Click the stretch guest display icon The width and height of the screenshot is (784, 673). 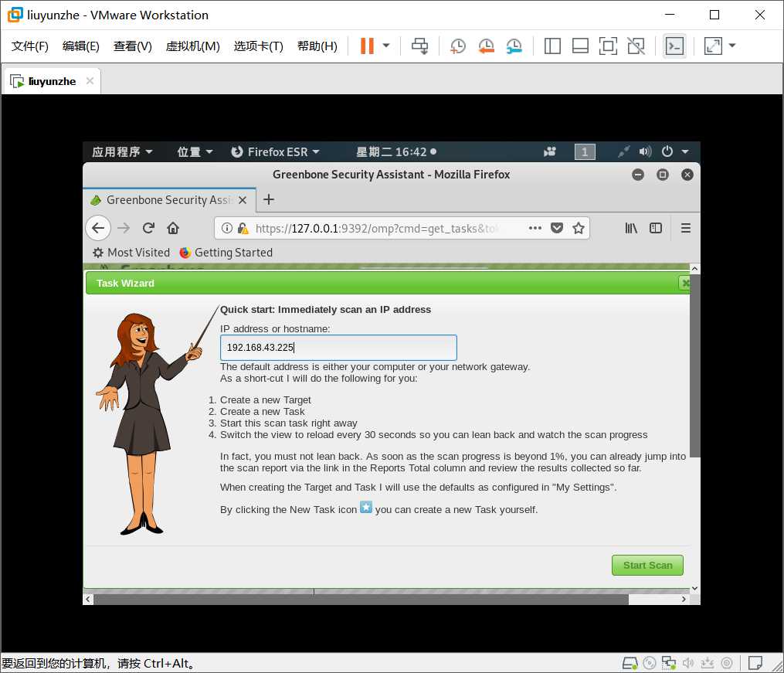(713, 46)
